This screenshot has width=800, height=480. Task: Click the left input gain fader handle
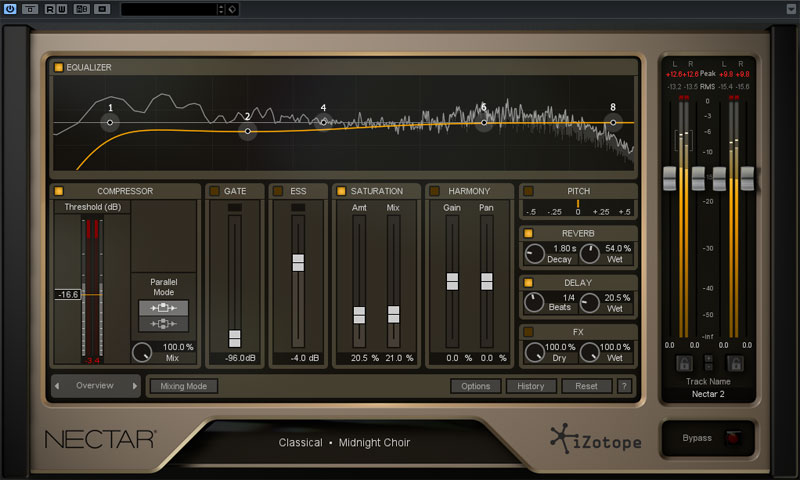669,179
